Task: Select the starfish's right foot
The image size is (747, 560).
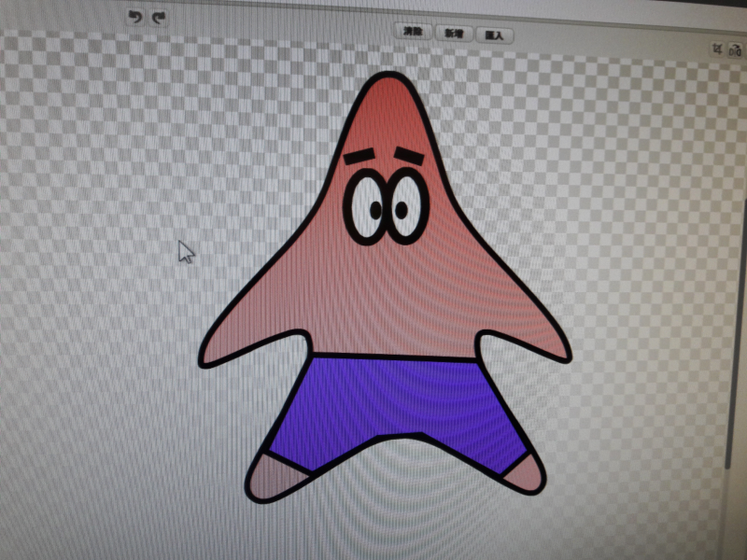Action: (x=524, y=471)
